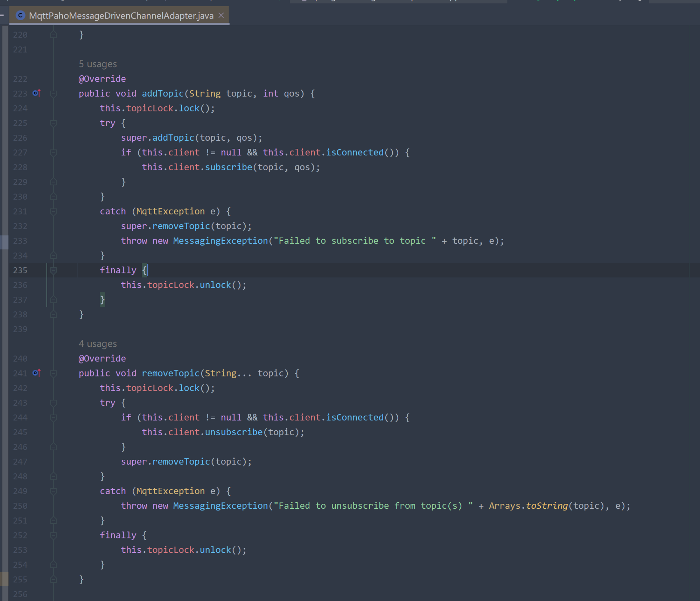Close the MqttPahoMessageDrivenChannelAdapter.java tab
The width and height of the screenshot is (700, 601).
pos(221,15)
